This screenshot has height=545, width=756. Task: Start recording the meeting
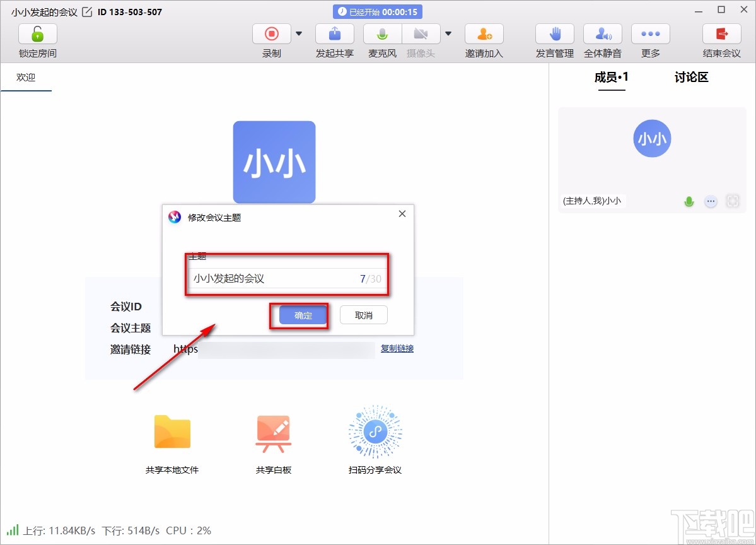point(271,33)
